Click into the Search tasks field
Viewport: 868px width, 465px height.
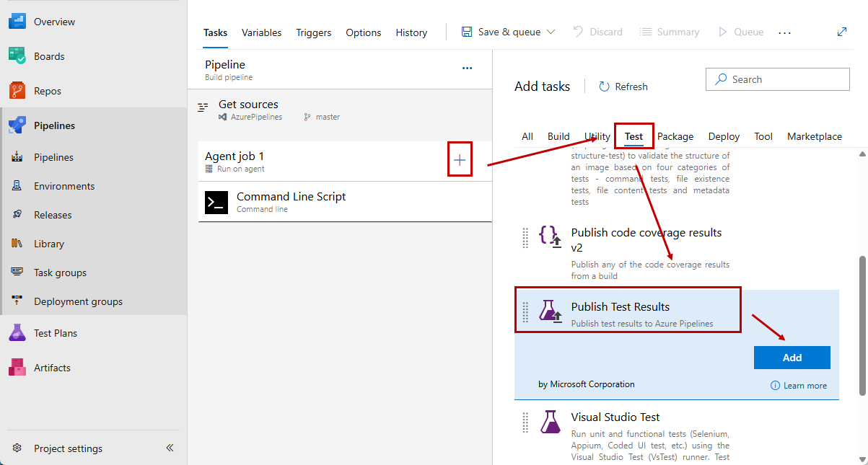[x=778, y=79]
